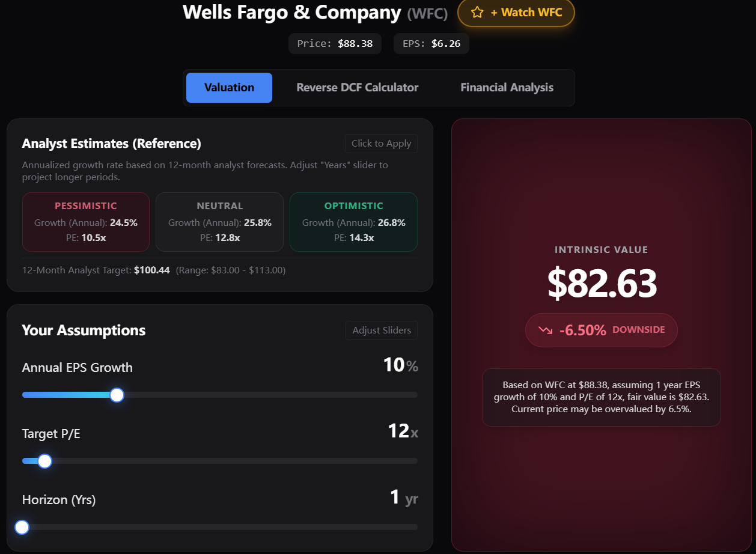Click the Pessimistic Growth 24.5% value

(124, 223)
